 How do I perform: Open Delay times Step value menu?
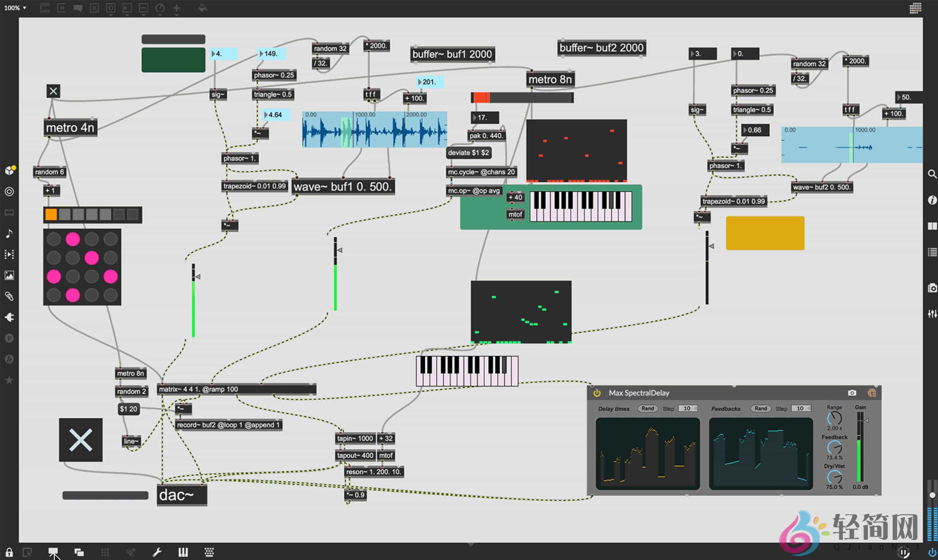coord(688,408)
